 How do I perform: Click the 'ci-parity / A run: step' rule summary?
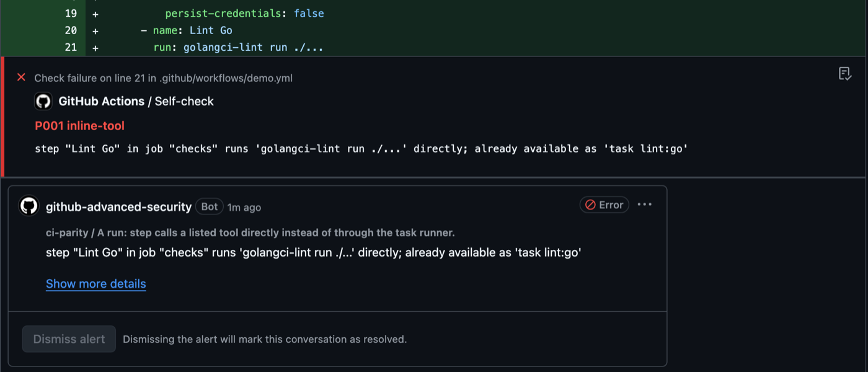[250, 233]
